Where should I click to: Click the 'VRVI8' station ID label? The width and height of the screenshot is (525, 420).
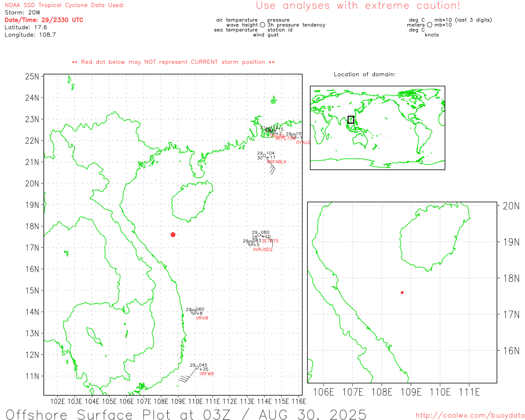(202, 318)
